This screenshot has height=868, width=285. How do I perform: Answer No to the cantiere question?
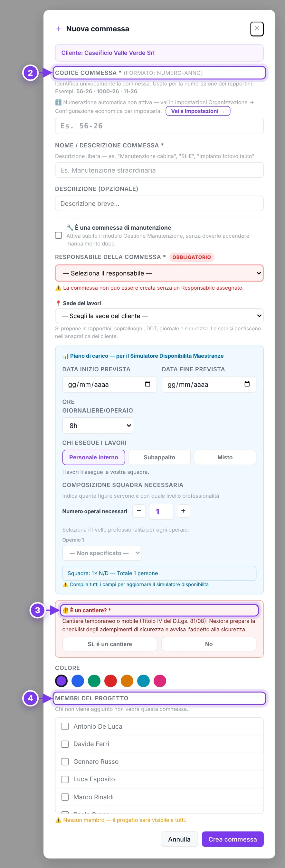(x=209, y=644)
